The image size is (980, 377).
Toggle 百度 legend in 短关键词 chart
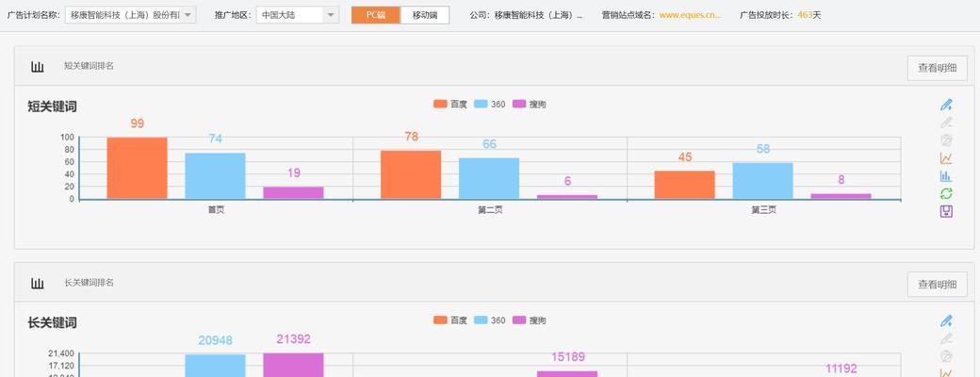pyautogui.click(x=450, y=105)
